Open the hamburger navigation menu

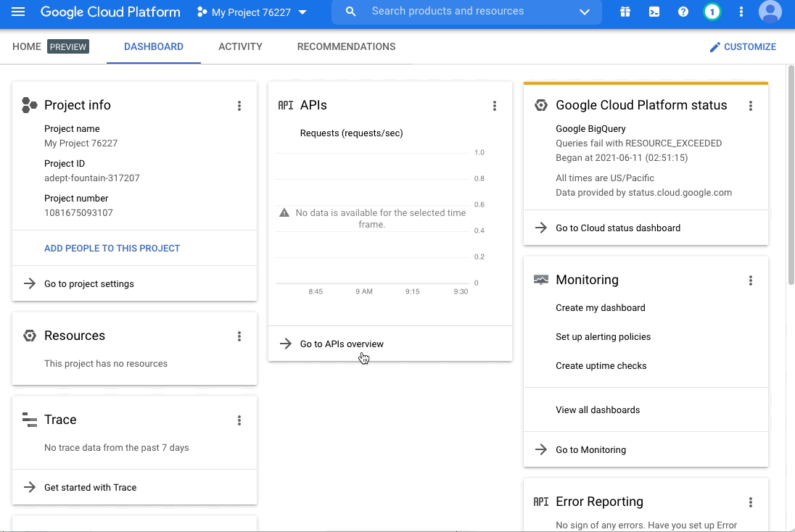pos(18,12)
